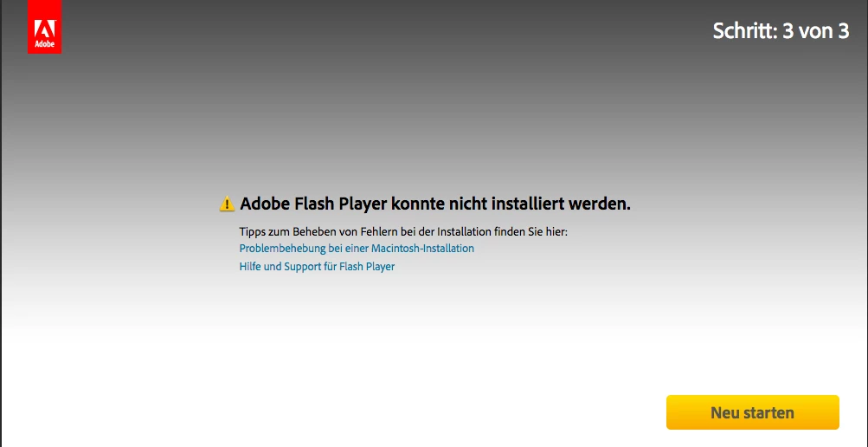Click the 'Schritt: 3 von 3' step indicator
Screen dimensions: 868x447
coord(781,30)
